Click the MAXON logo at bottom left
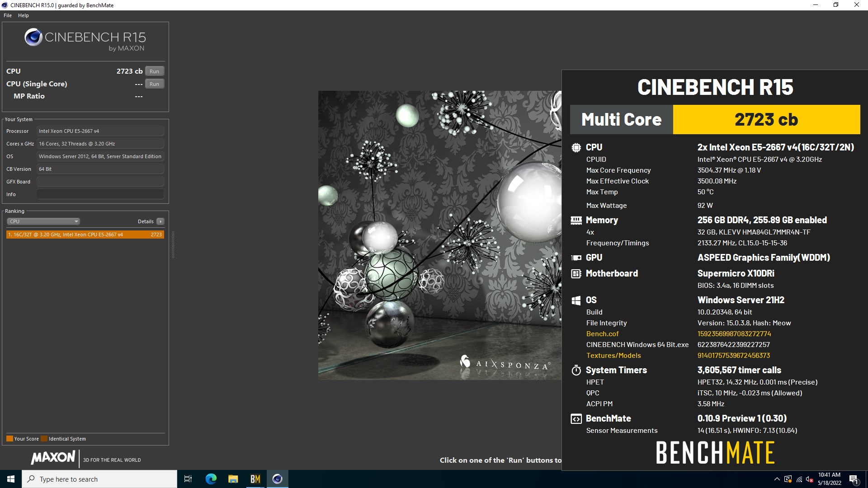This screenshot has width=868, height=488. [53, 458]
